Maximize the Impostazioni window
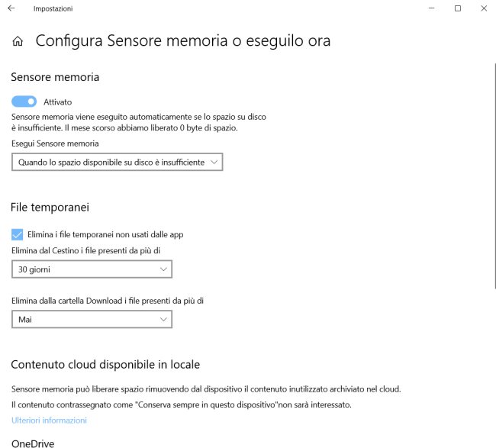The width and height of the screenshot is (496, 448). (458, 8)
